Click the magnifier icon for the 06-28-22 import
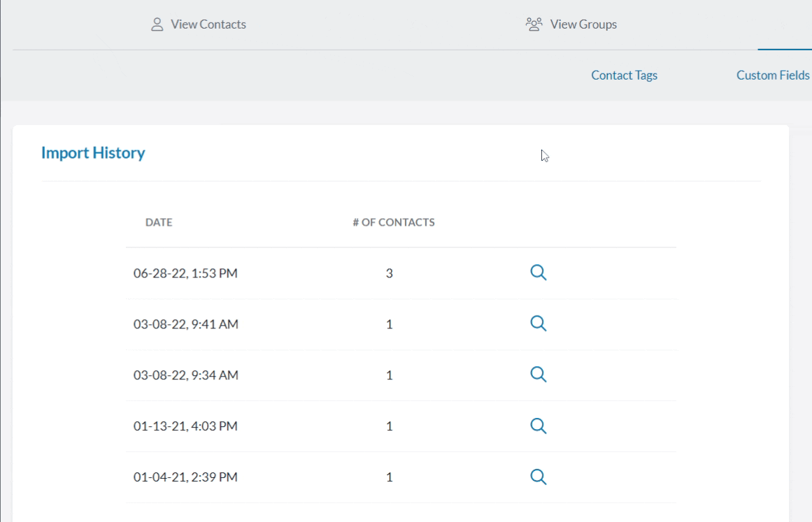Image resolution: width=812 pixels, height=522 pixels. (538, 273)
